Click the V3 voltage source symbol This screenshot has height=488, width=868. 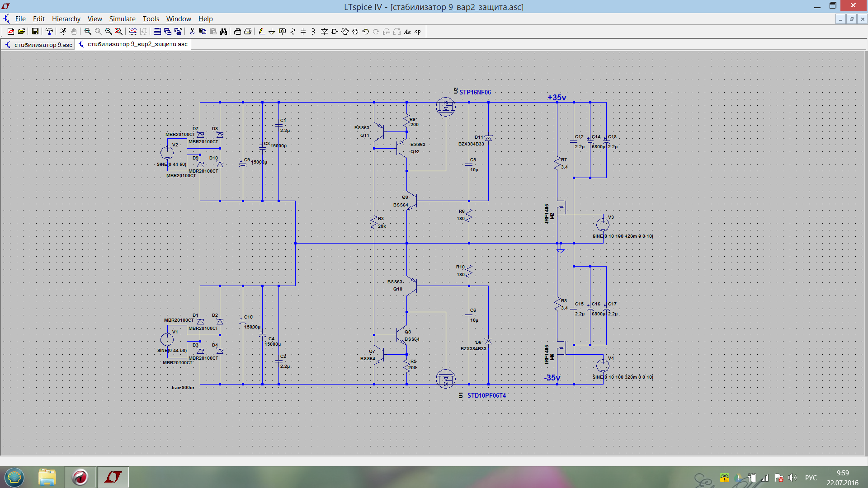[x=603, y=224]
